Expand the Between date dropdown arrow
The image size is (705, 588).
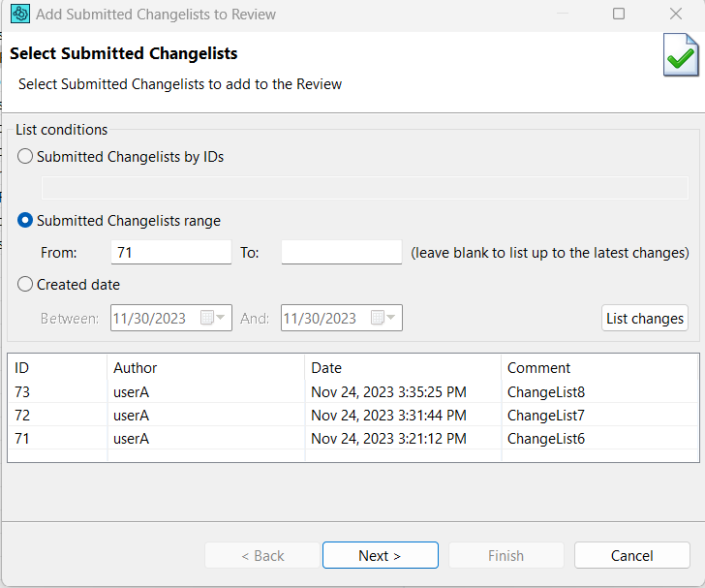[x=221, y=317]
